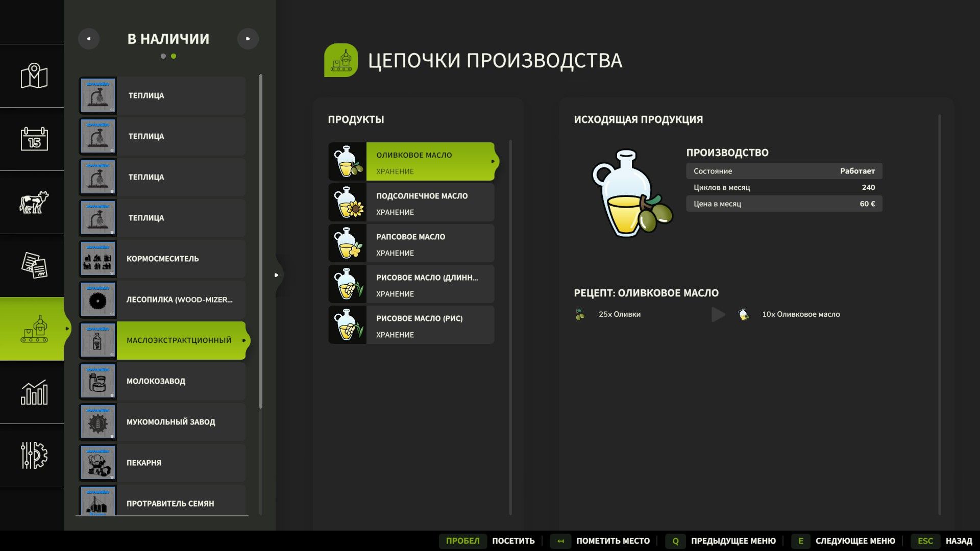
Task: Click large olive oil output image
Action: click(632, 194)
